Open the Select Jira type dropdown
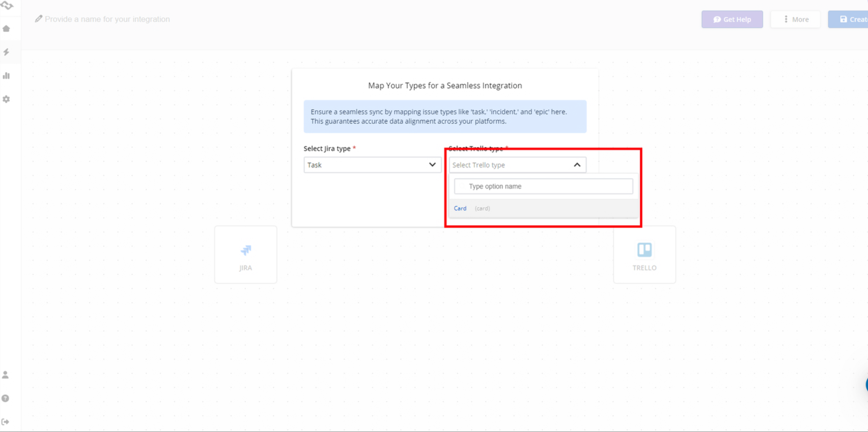The height and width of the screenshot is (432, 868). pos(372,165)
